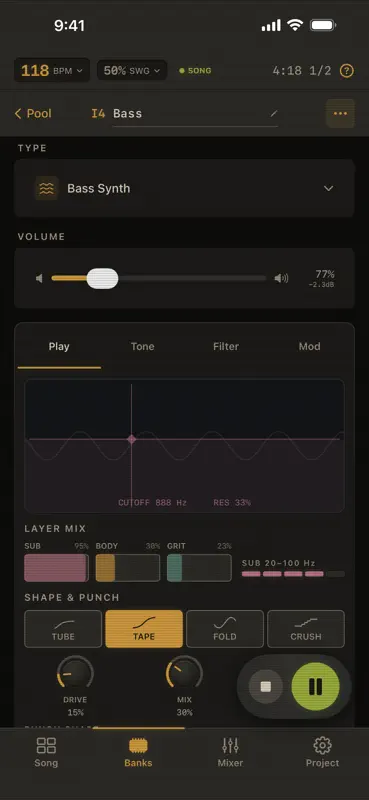This screenshot has height=800, width=369.
Task: Expand the Bass Synth type dropdown
Action: tap(184, 188)
